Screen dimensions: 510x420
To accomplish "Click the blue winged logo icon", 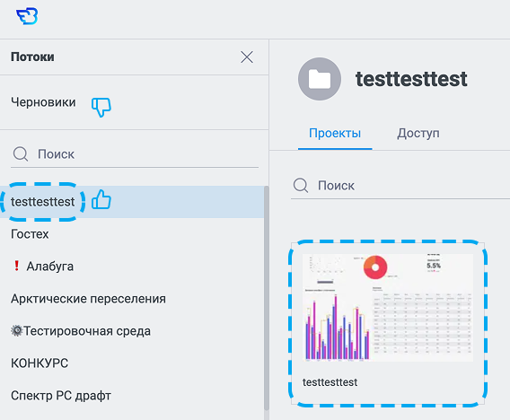I will pos(27,16).
